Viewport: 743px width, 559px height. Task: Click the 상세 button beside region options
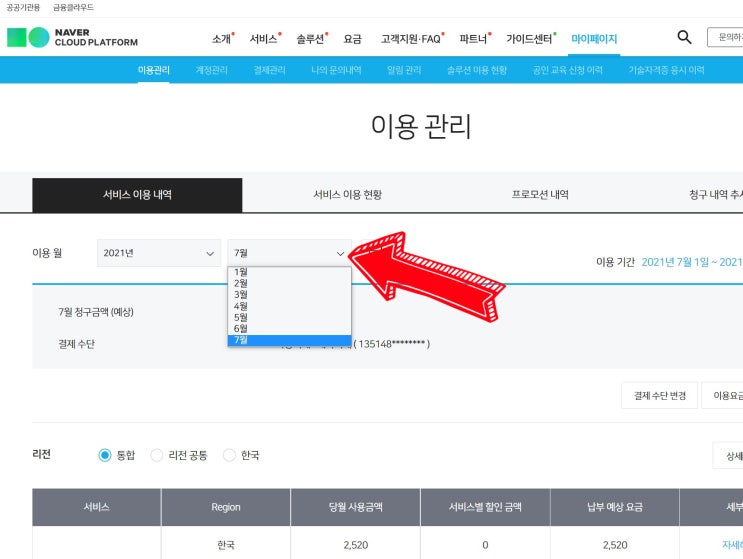[728, 456]
